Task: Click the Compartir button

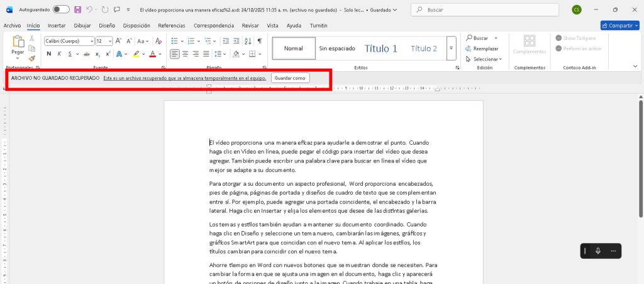Action: tap(619, 26)
